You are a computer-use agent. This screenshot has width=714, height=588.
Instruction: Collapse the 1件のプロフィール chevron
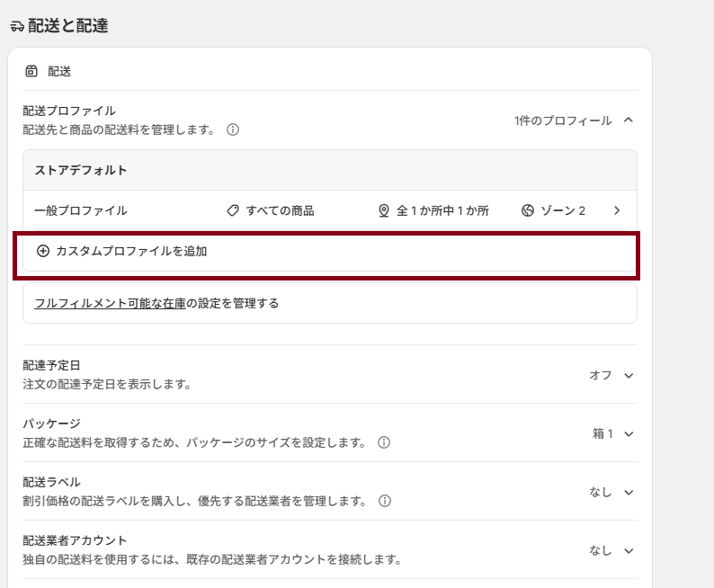(x=629, y=120)
